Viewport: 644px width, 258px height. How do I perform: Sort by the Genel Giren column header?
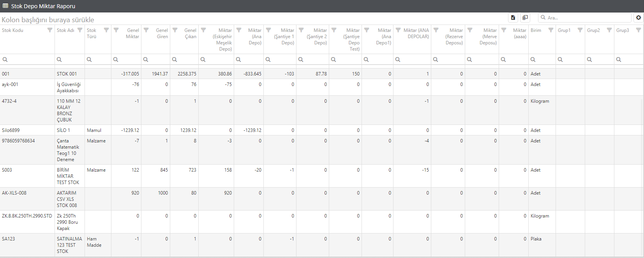(162, 33)
